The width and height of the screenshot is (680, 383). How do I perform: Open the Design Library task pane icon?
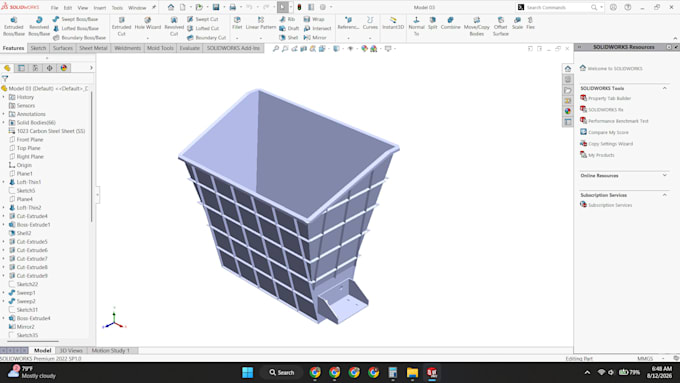[568, 79]
